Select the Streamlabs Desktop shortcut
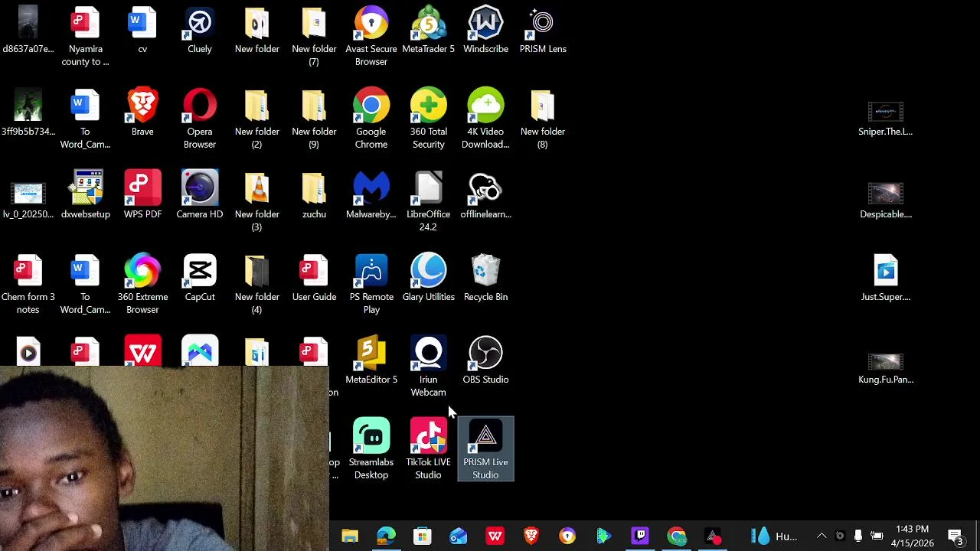Screen dimensions: 980x551 pyautogui.click(x=371, y=450)
